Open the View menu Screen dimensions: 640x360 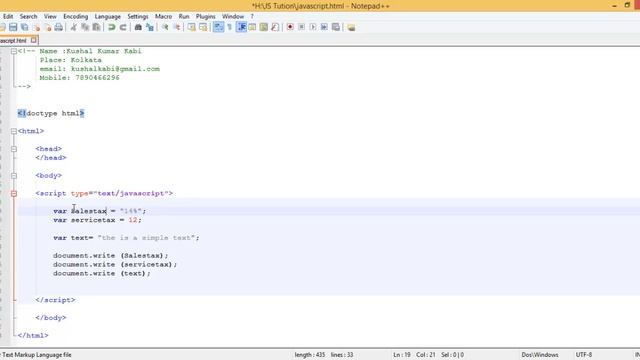[x=50, y=16]
